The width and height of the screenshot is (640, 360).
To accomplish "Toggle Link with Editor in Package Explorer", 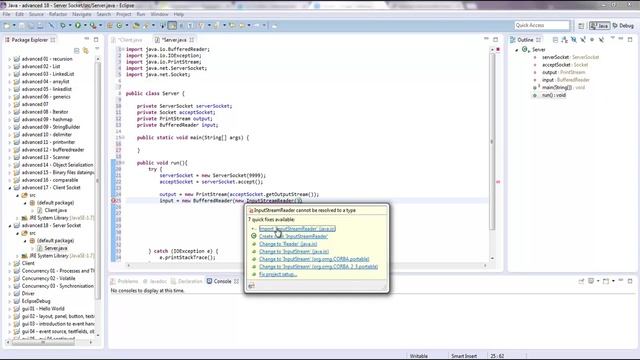I will [x=86, y=51].
